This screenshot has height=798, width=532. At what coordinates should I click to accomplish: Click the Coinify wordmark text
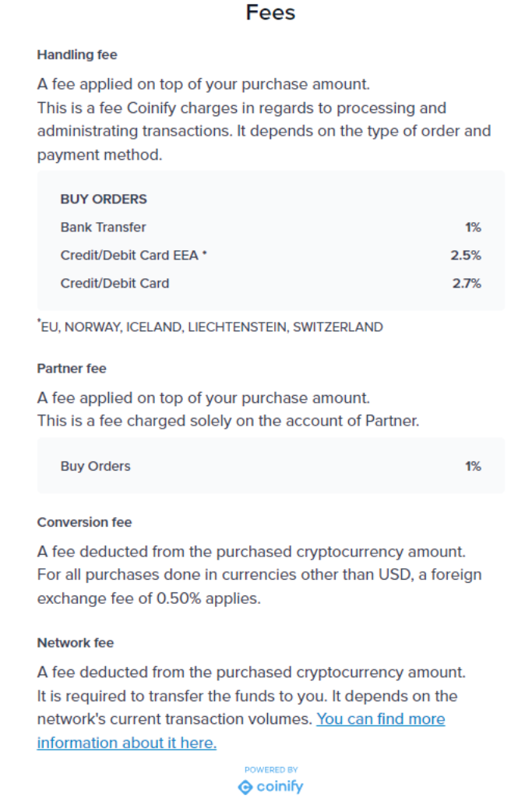pyautogui.click(x=280, y=787)
